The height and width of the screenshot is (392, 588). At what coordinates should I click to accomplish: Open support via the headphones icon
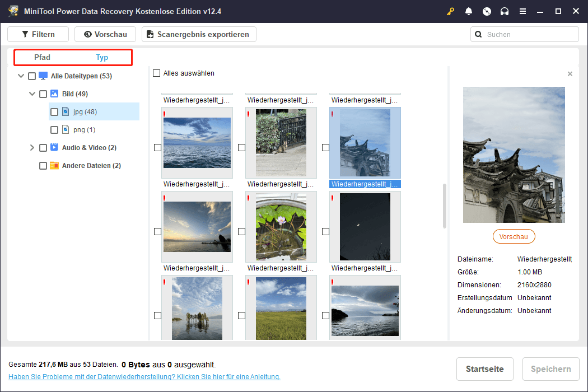tap(505, 11)
